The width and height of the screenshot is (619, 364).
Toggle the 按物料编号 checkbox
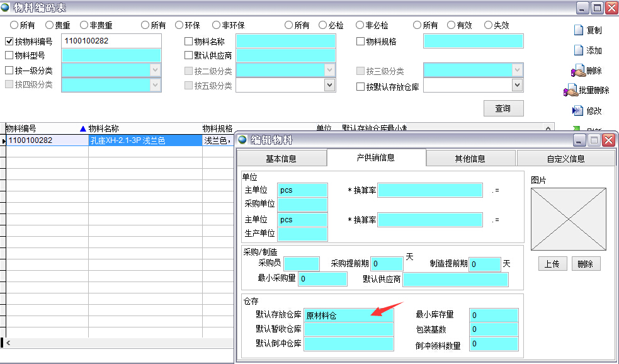(9, 42)
